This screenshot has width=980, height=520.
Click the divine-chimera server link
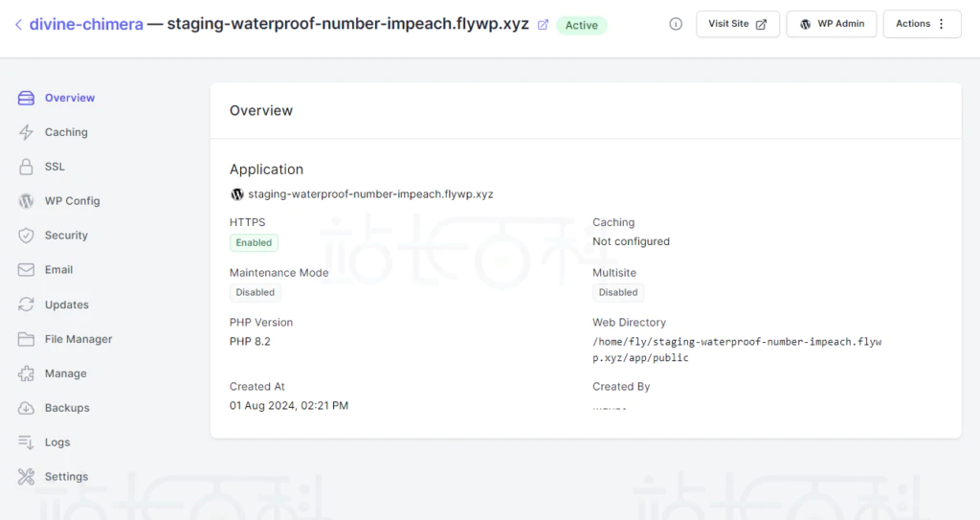point(85,25)
